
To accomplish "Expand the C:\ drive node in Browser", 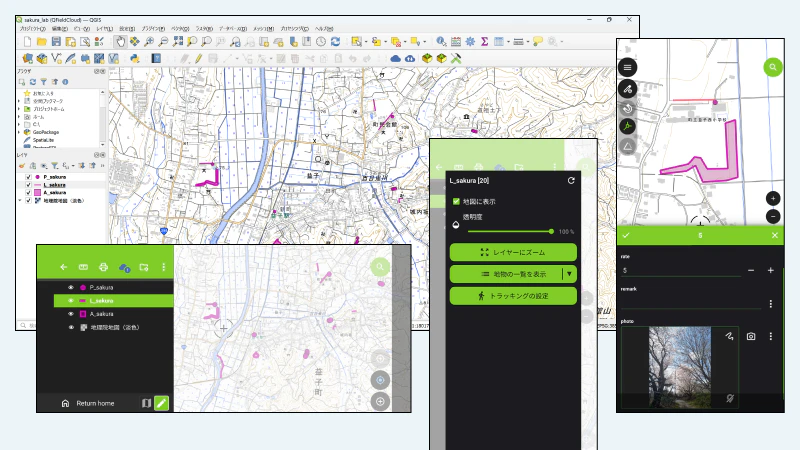I will click(20, 124).
